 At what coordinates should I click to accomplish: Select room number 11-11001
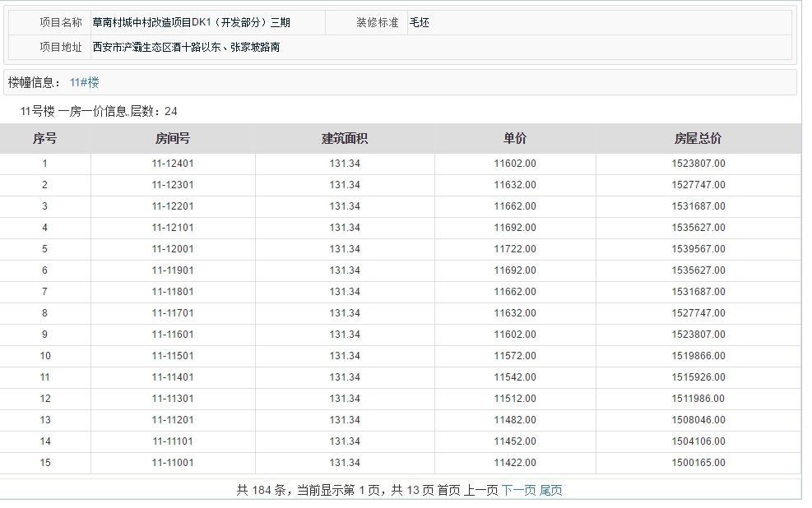173,463
